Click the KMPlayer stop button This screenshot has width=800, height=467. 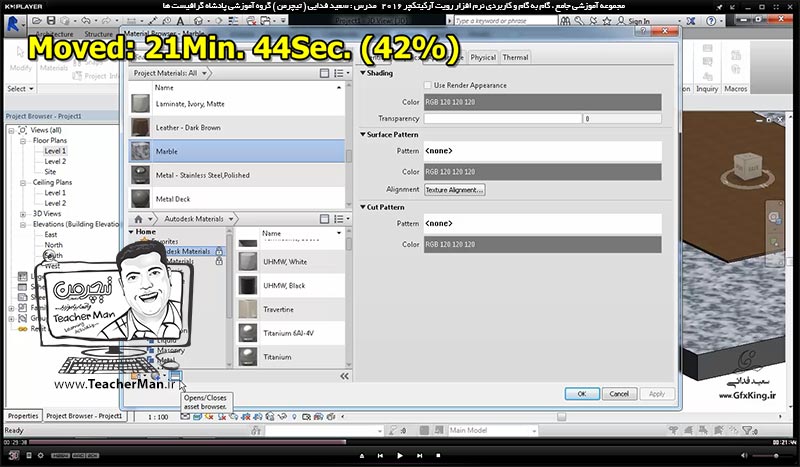click(438, 456)
